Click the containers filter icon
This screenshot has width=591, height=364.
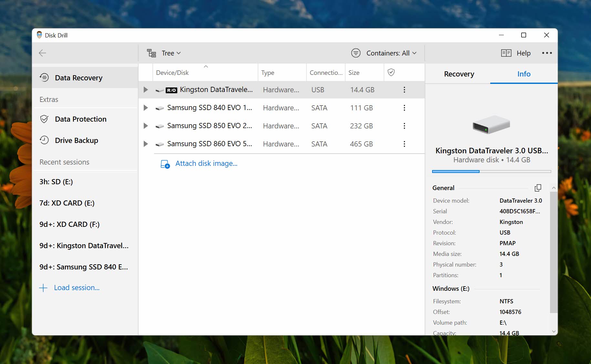coord(356,53)
